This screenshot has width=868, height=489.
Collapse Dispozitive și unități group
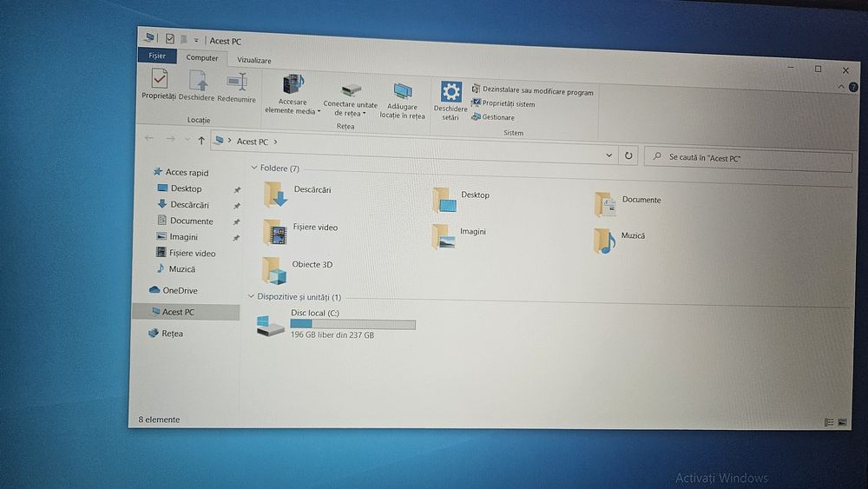coord(251,296)
